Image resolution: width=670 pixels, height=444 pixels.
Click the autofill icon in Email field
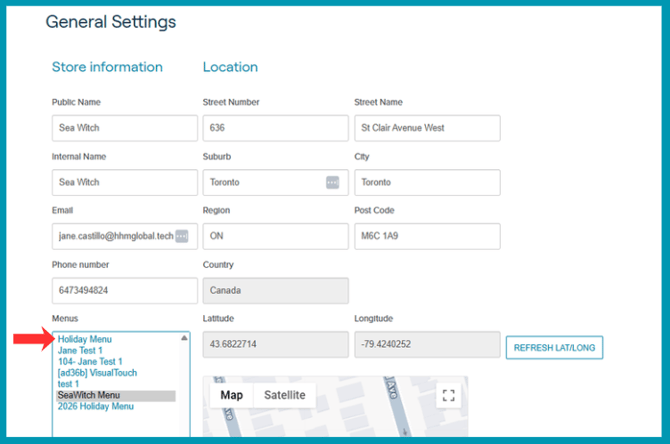point(182,236)
